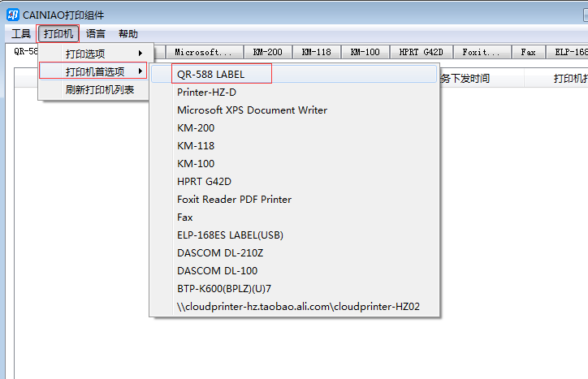This screenshot has width=588, height=379.
Task: Switch to the Fax printer tab
Action: [528, 52]
